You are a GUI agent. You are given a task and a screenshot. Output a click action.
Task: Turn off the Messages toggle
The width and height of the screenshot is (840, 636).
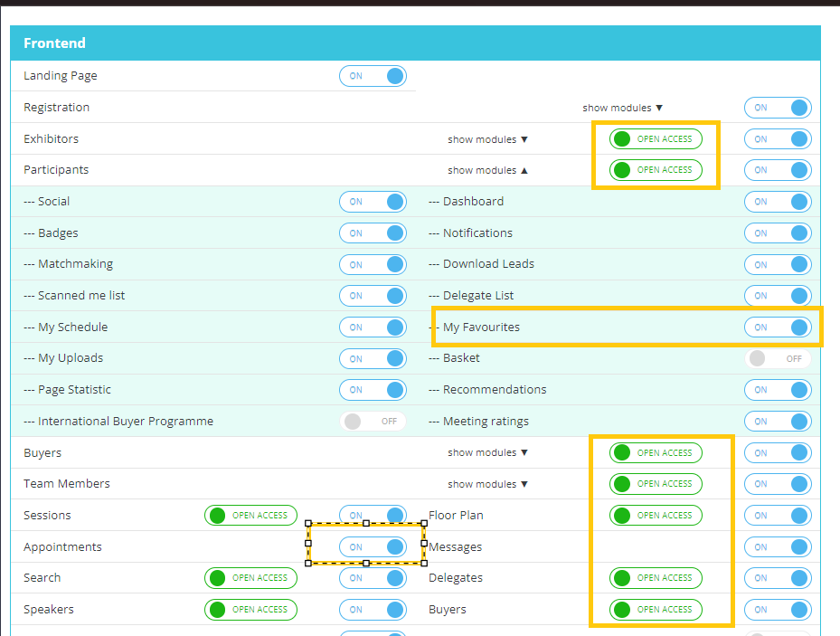(777, 546)
